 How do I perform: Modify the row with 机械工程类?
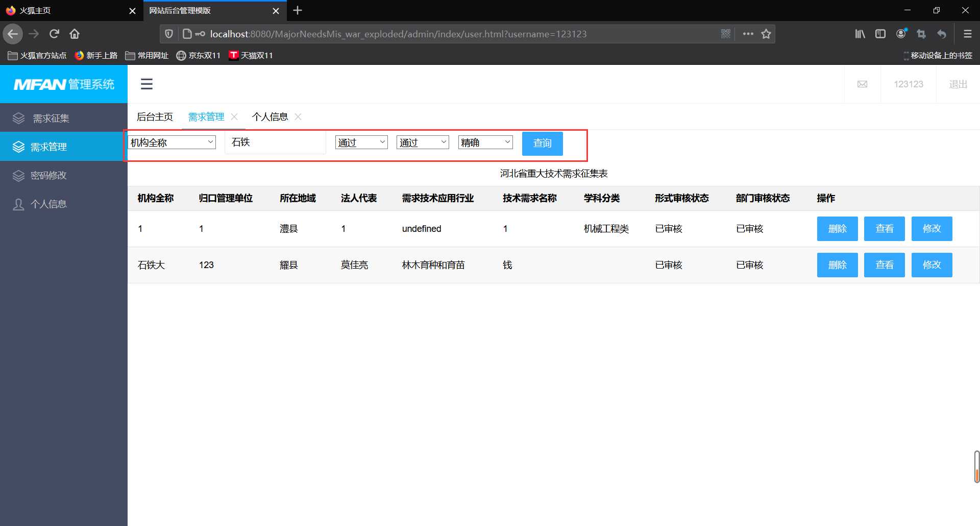coord(932,229)
